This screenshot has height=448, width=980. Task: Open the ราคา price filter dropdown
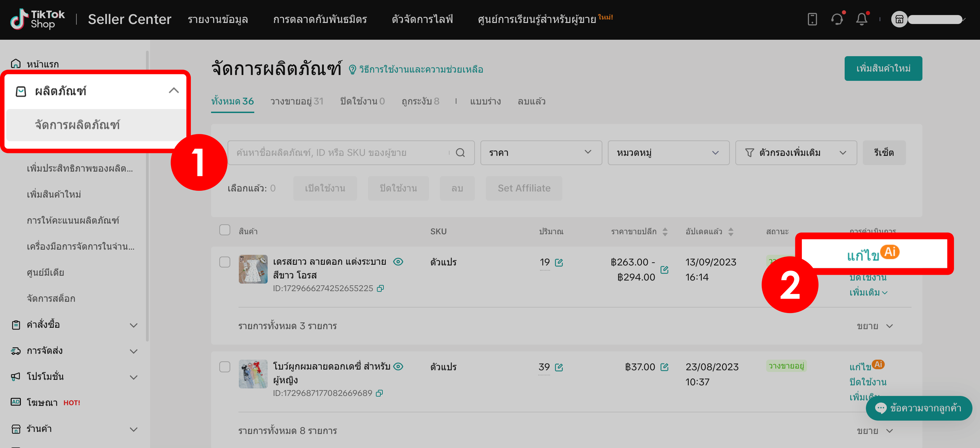click(541, 152)
